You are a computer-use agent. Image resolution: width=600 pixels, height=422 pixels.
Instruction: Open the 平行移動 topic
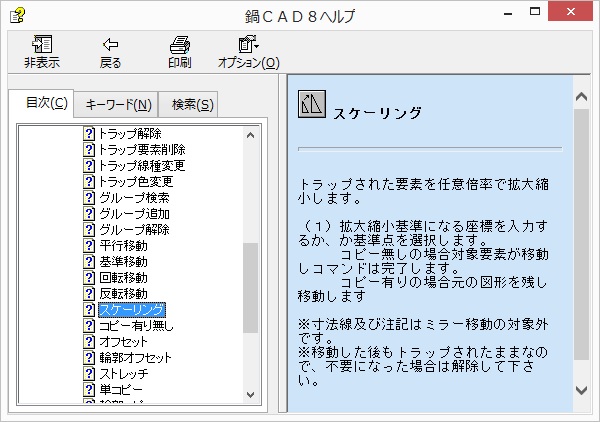pyautogui.click(x=123, y=246)
